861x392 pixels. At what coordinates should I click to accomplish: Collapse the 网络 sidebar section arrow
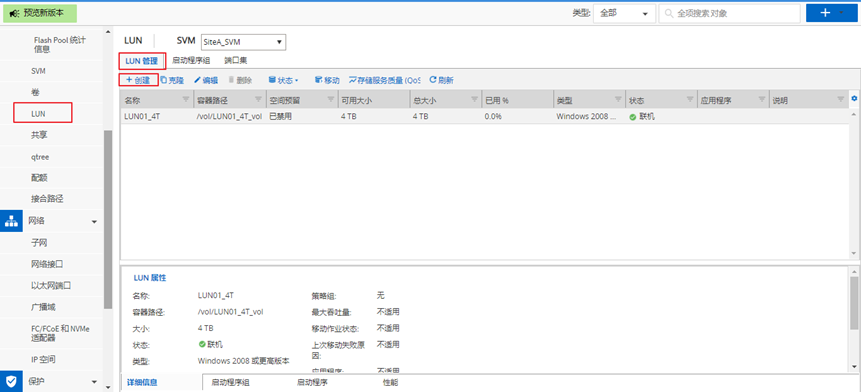94,222
